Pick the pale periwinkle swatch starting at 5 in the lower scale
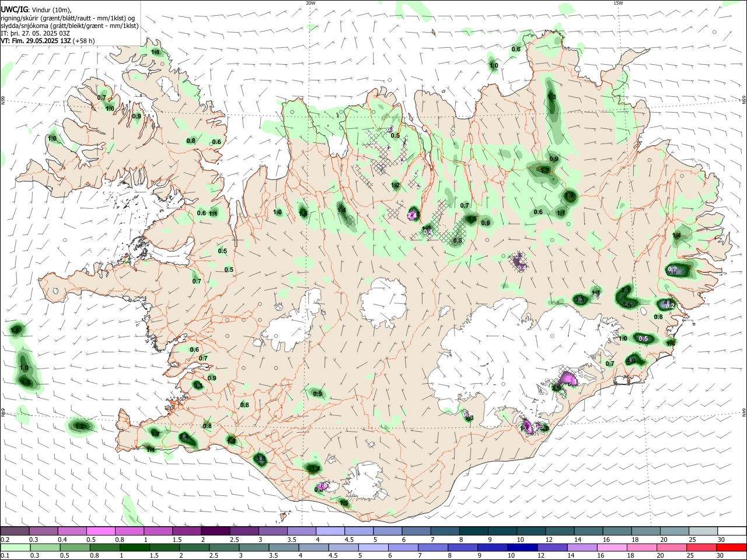 (x=373, y=547)
